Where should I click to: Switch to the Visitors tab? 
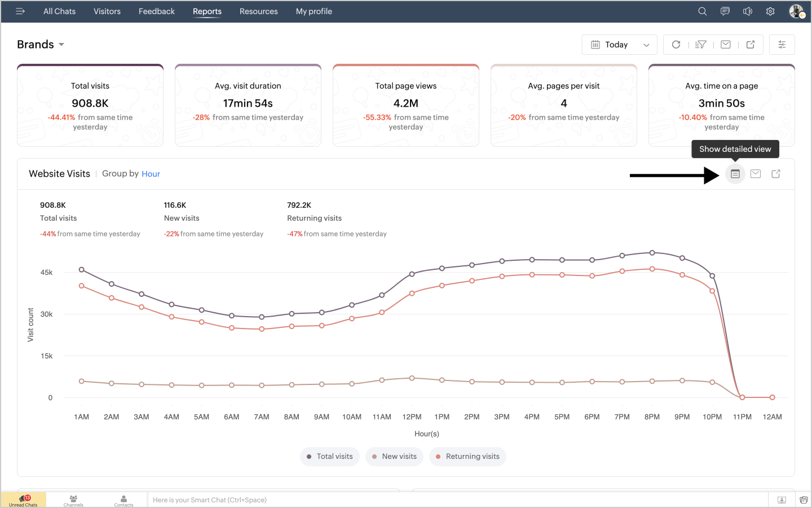click(x=107, y=11)
